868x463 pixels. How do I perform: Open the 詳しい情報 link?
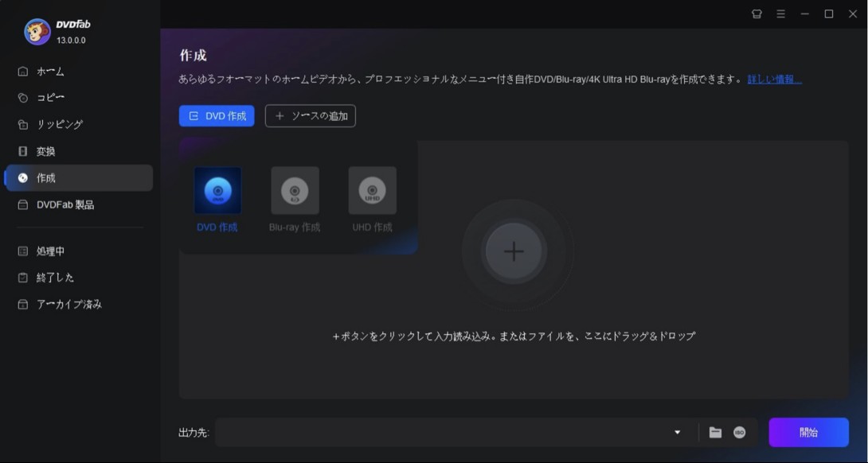(x=775, y=80)
